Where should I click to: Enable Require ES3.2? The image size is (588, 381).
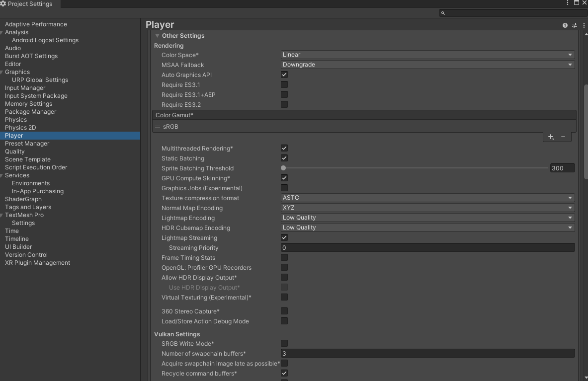(284, 104)
